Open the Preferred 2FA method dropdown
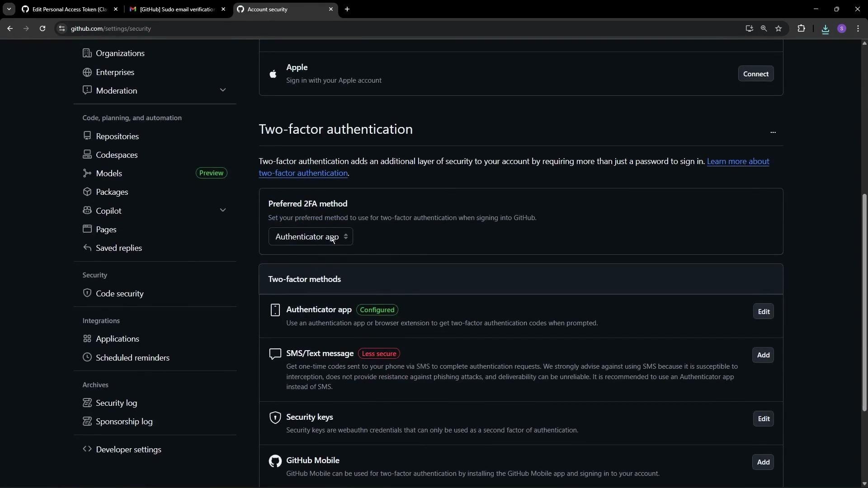Screen dimensions: 868x488 311,237
